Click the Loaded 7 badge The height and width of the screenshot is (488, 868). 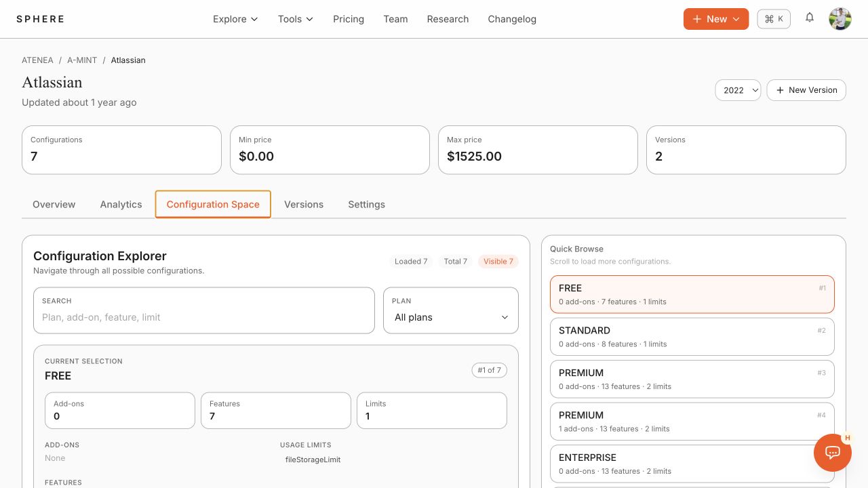coord(411,261)
